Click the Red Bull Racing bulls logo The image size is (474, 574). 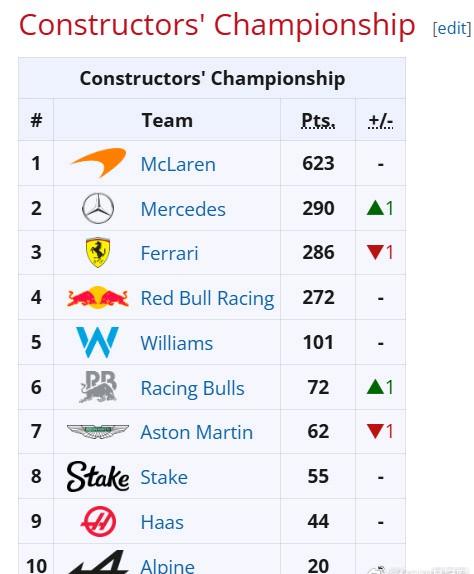click(98, 298)
